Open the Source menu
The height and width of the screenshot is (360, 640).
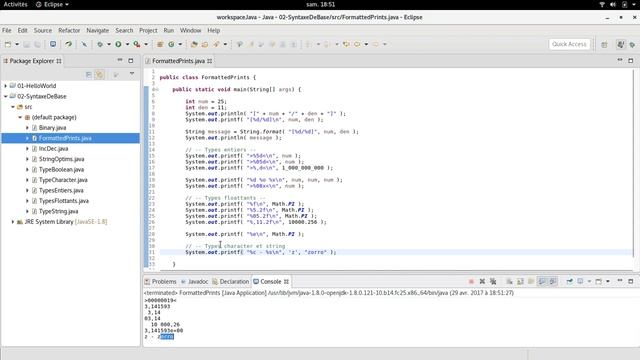pyautogui.click(x=43, y=30)
